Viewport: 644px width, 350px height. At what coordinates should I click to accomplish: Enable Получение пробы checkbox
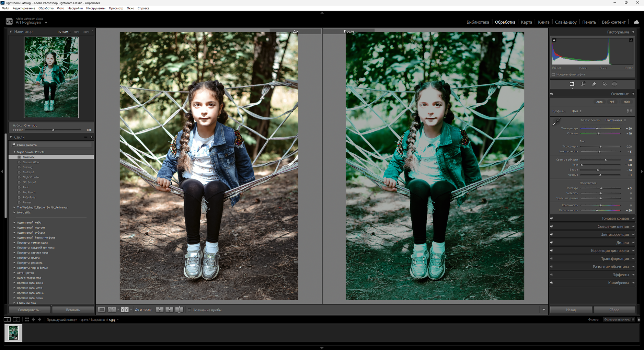coord(189,310)
